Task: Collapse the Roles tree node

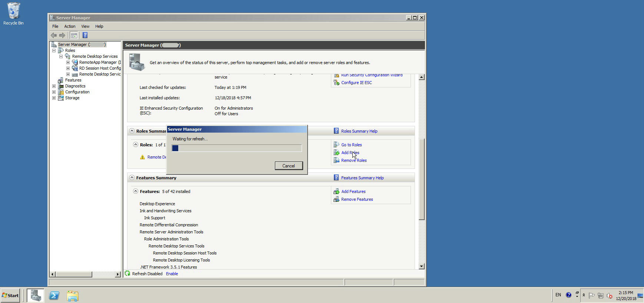Action: click(54, 50)
